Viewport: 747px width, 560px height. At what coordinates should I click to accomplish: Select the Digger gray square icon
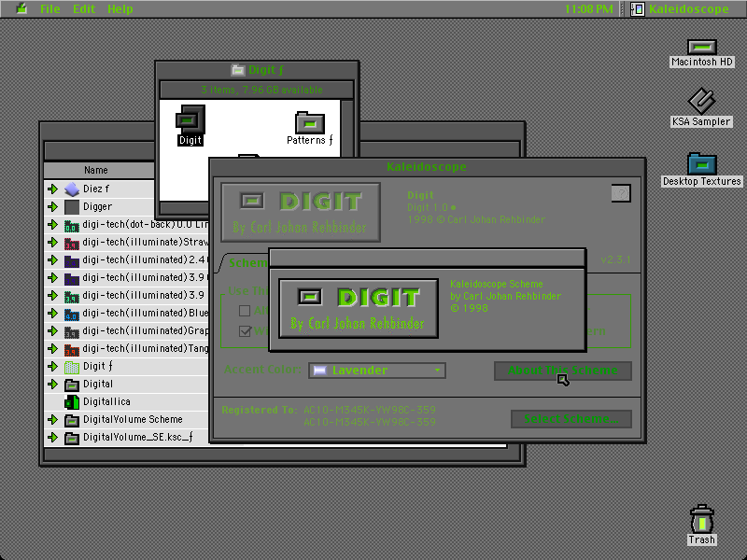click(x=72, y=206)
